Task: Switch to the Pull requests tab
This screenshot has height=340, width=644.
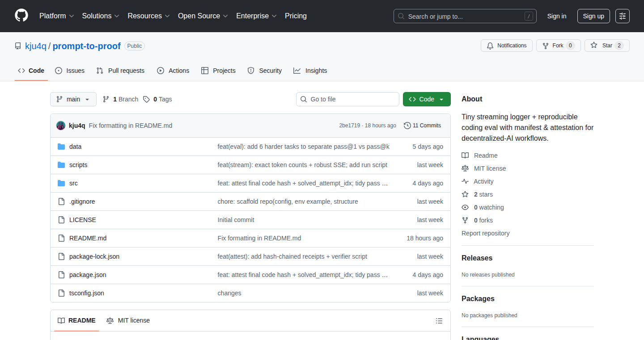Action: click(x=120, y=71)
